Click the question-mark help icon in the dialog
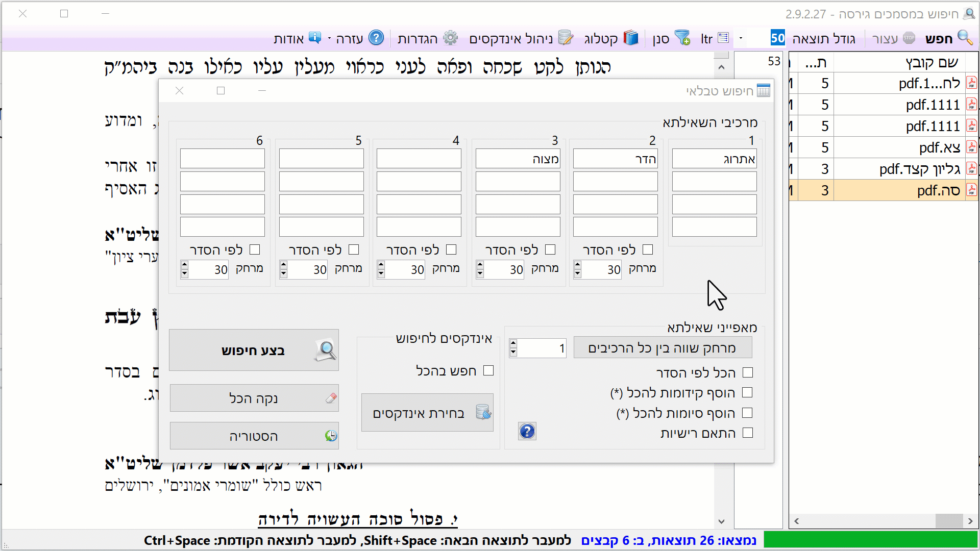Screen dimensions: 980x551 pyautogui.click(x=526, y=431)
